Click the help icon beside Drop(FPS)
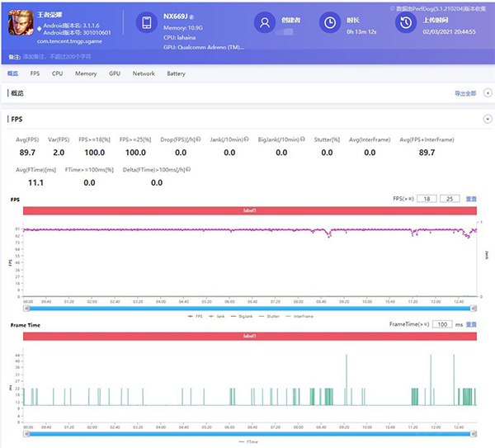 pos(199,140)
